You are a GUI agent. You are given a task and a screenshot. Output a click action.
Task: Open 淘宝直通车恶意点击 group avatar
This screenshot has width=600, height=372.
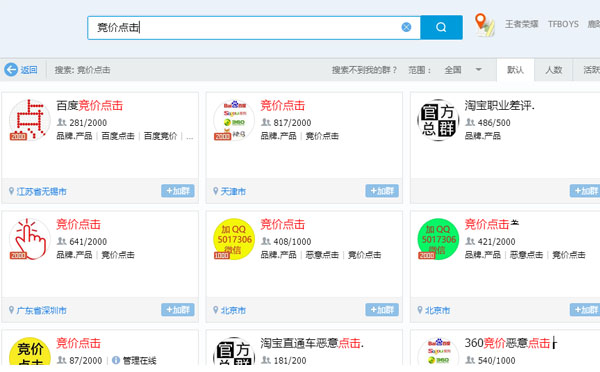click(x=234, y=351)
